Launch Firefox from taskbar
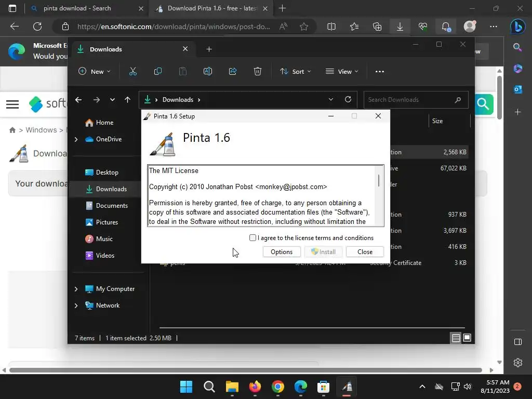This screenshot has width=532, height=399. coord(255,387)
